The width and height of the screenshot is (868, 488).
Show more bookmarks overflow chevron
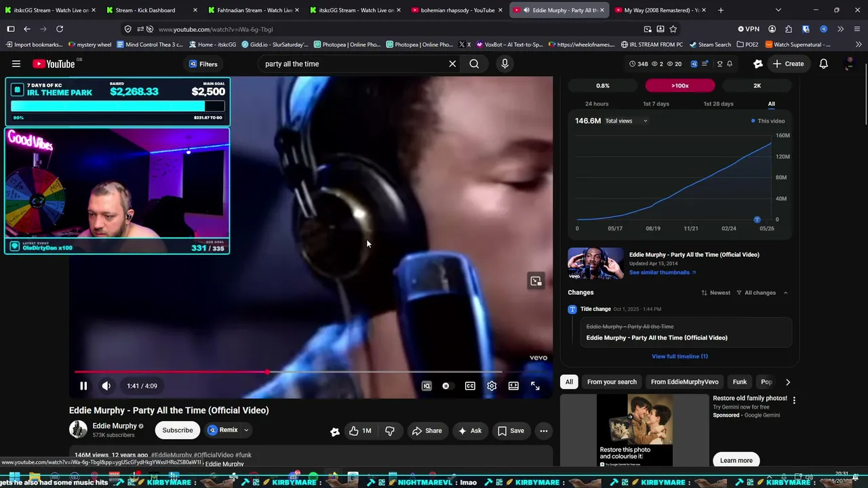tap(859, 45)
